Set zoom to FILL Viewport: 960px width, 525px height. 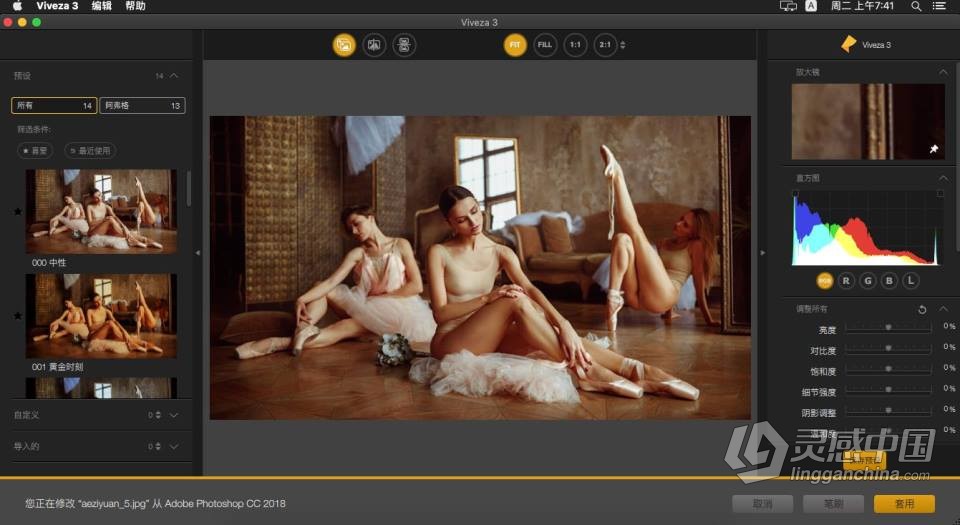(x=545, y=45)
